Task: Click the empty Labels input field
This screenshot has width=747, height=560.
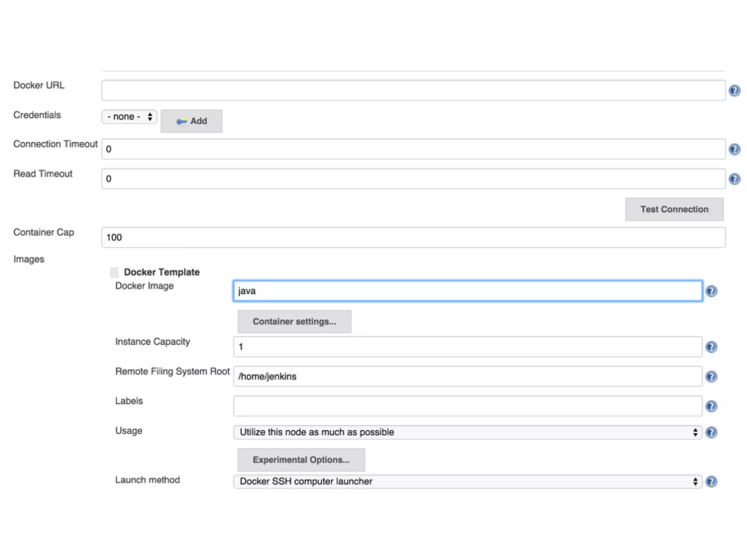Action: (x=467, y=406)
